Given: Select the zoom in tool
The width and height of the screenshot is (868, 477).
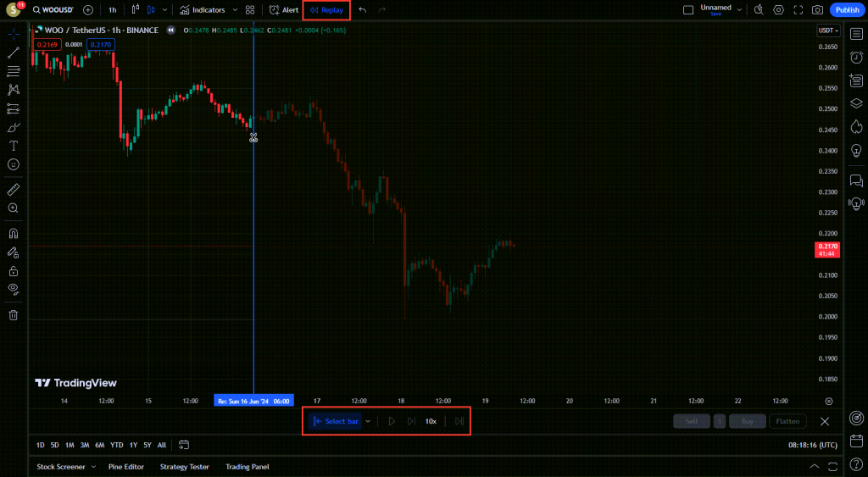Looking at the screenshot, I should click(14, 208).
